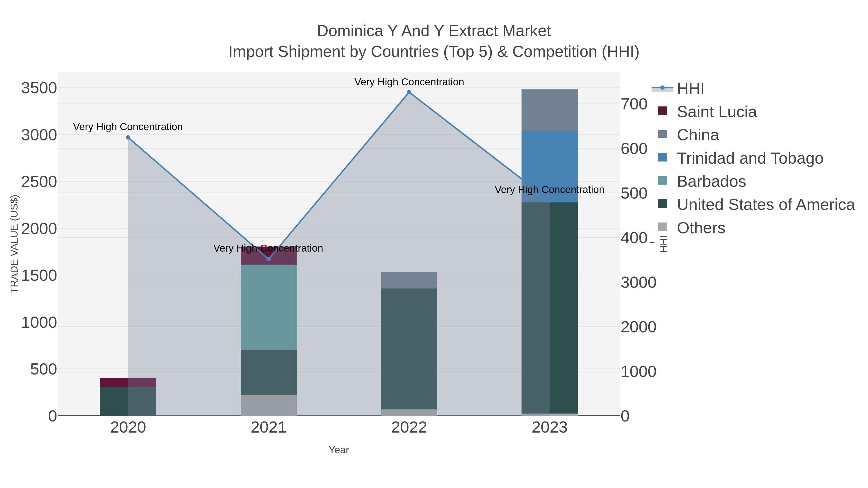Click the HHI line marker icon in legend
868x488 pixels.
[x=663, y=88]
